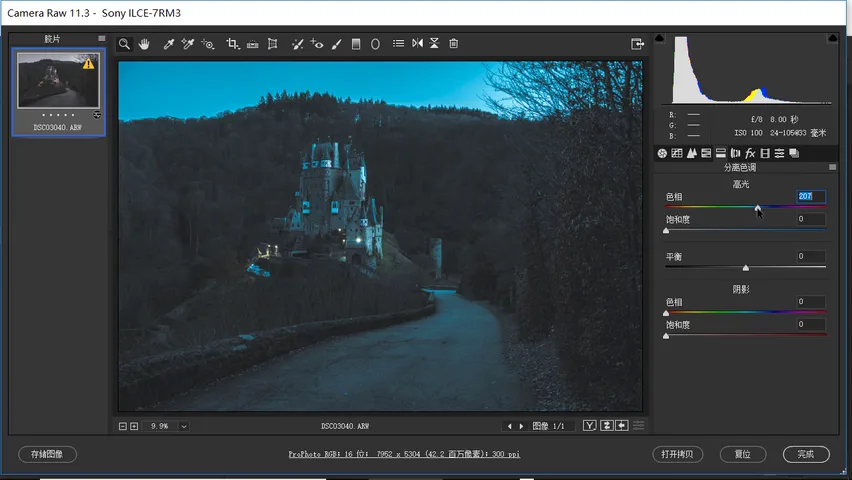Image resolution: width=852 pixels, height=480 pixels.
Task: Click the 存储图像 save image button
Action: [x=47, y=454]
